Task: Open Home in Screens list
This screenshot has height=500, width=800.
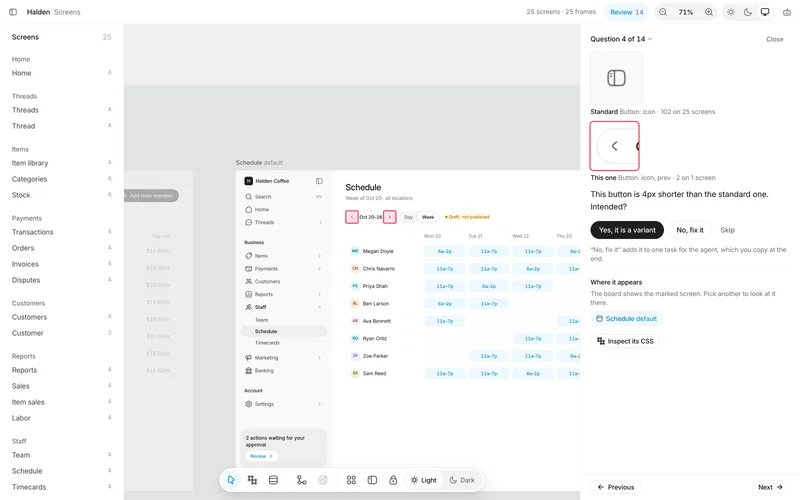Action: tap(61, 73)
